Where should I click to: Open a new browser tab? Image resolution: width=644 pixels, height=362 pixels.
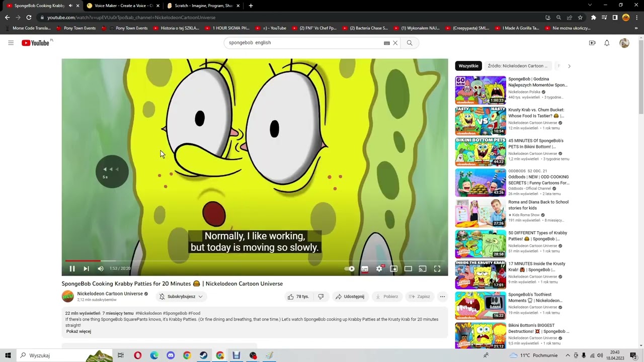251,6
